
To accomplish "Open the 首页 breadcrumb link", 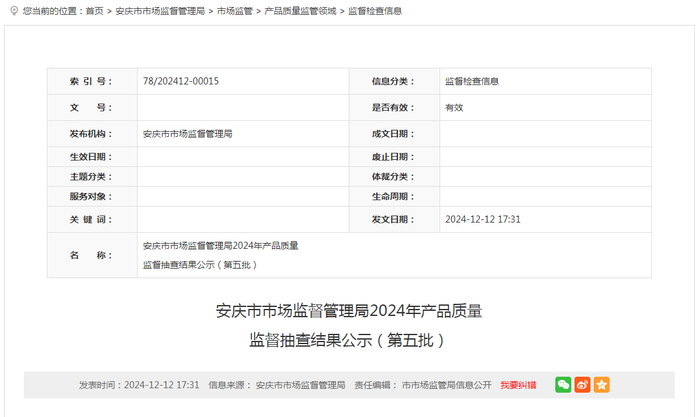I will [x=94, y=11].
